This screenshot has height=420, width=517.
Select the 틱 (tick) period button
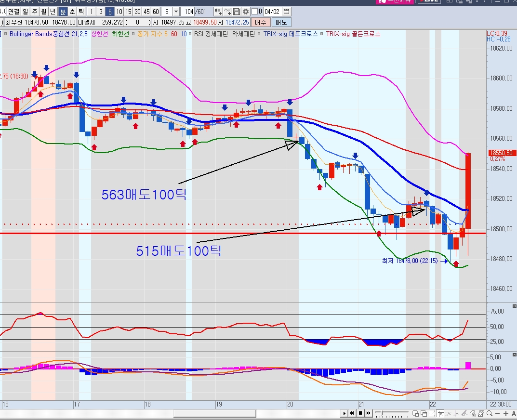coord(81,12)
